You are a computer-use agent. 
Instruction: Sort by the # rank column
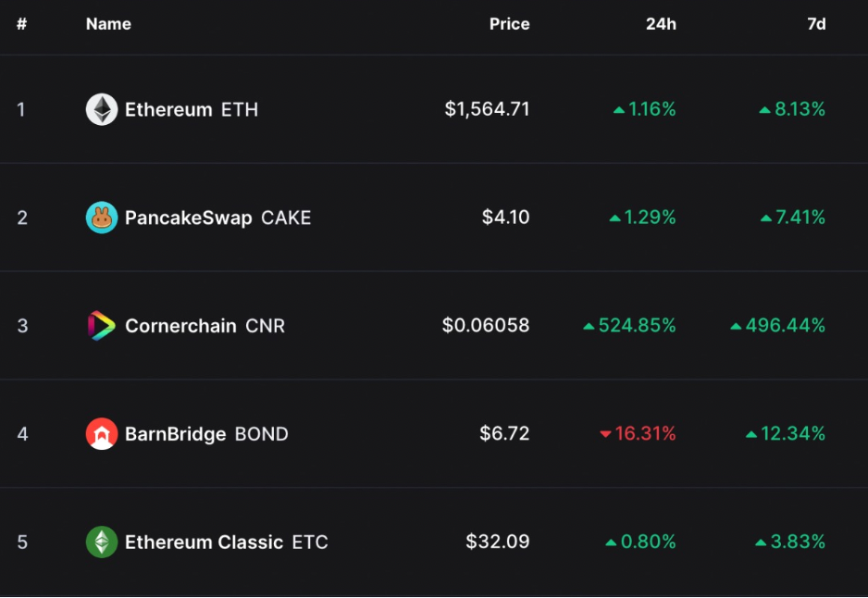21,24
